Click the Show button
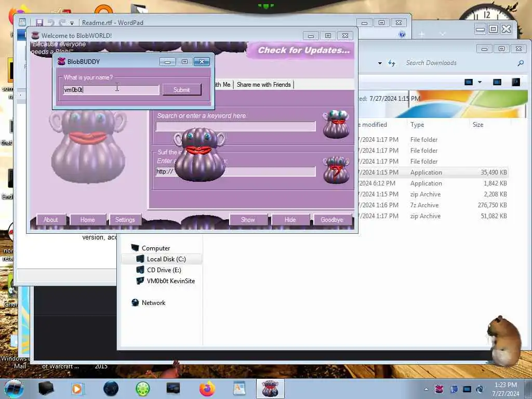Screen dimensions: 532x399 [248, 220]
